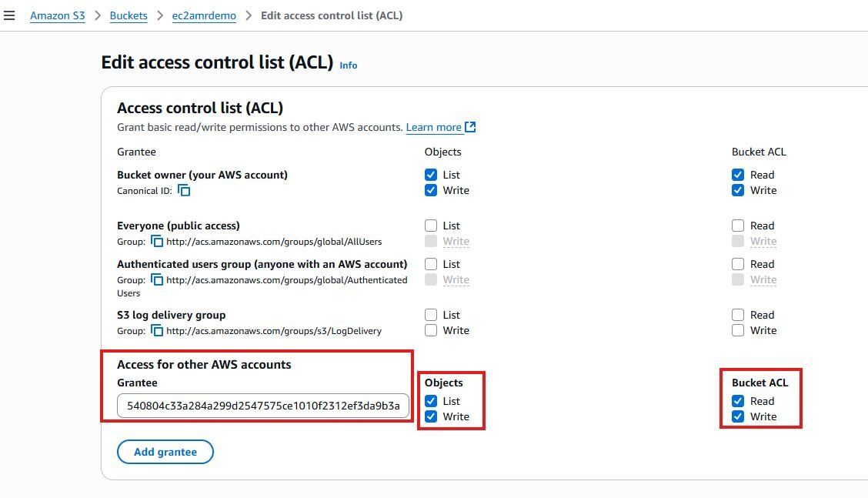868x498 pixels.
Task: Enable List for Everyone public access
Action: pos(431,226)
